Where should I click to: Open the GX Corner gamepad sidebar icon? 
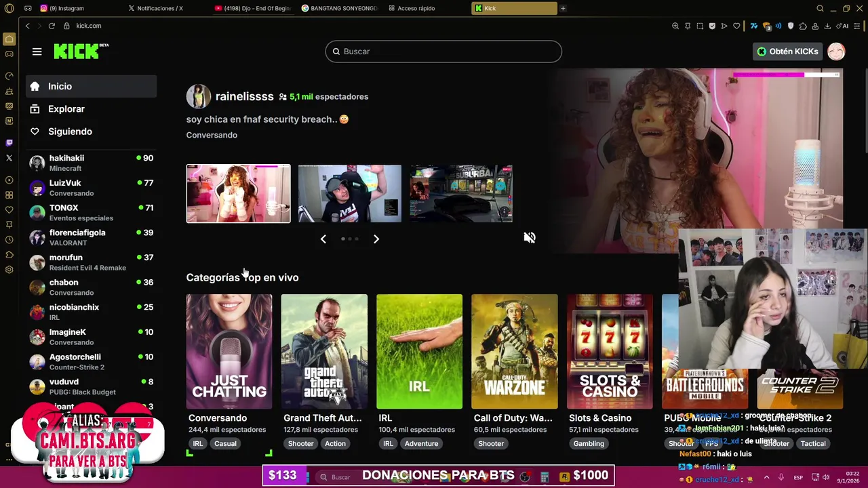(9, 54)
